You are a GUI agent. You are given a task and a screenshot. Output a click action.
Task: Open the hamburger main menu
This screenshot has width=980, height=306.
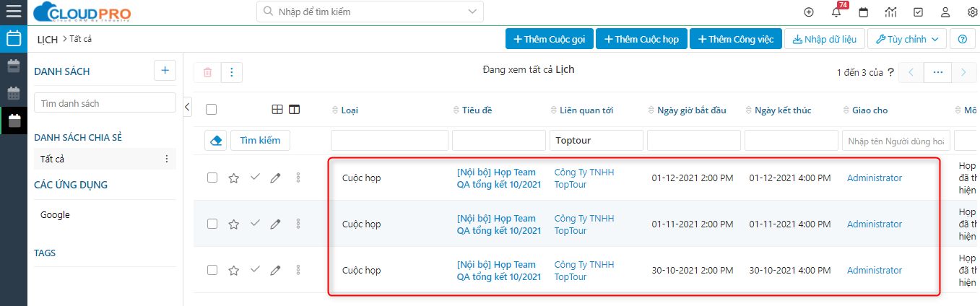point(13,12)
